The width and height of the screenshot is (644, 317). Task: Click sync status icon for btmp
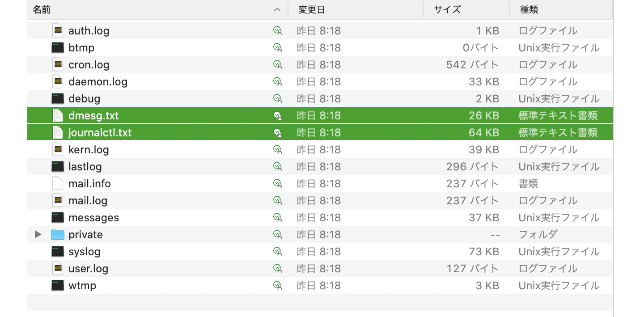click(x=278, y=48)
